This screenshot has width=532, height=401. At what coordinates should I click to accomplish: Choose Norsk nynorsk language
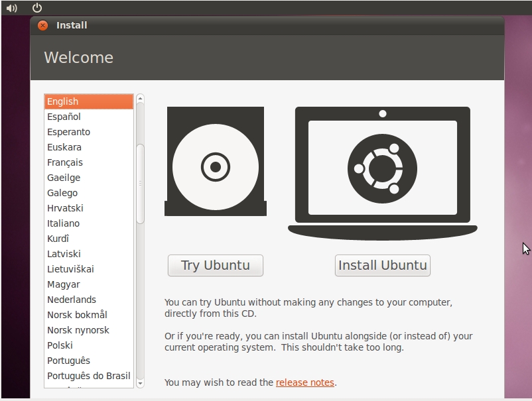(89, 330)
